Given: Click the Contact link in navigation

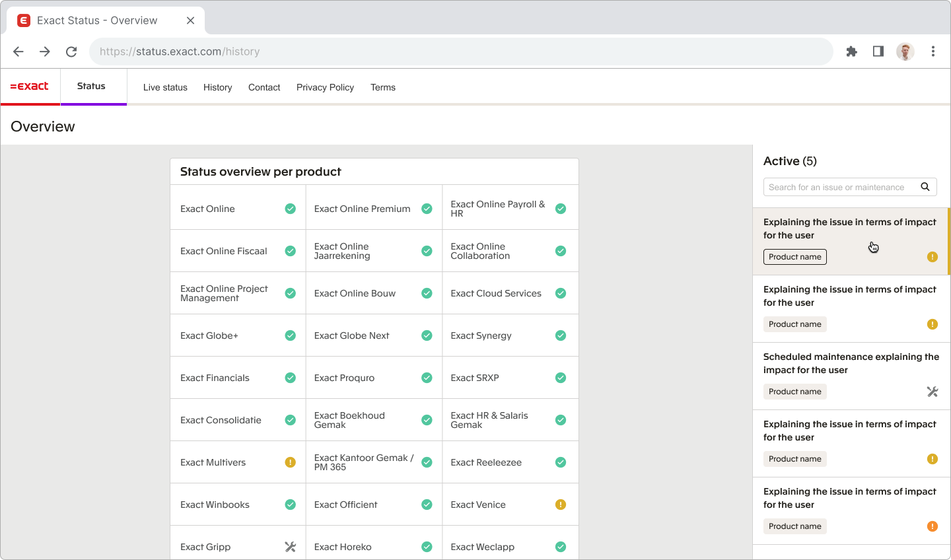Looking at the screenshot, I should click(264, 87).
